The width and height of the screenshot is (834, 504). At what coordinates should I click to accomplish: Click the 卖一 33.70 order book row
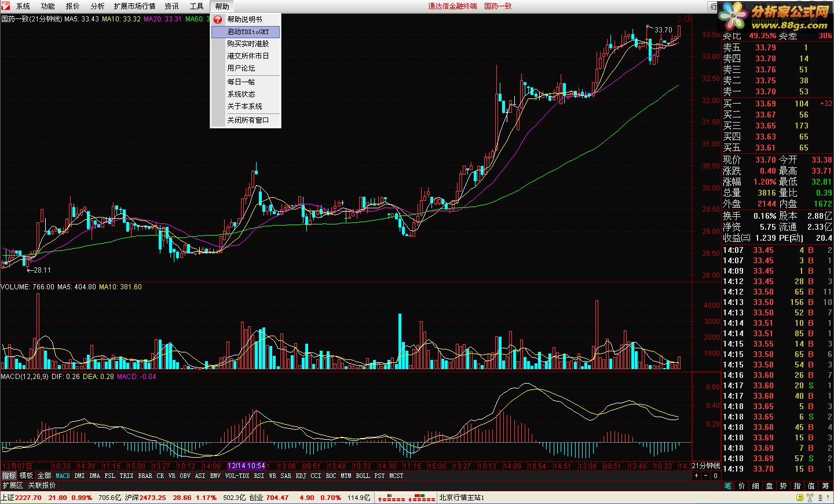777,91
